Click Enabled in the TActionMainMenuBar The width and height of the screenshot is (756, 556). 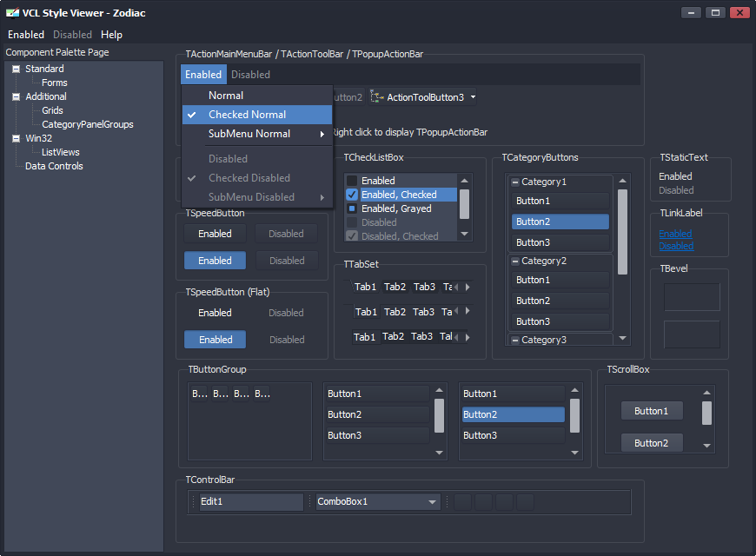point(203,75)
